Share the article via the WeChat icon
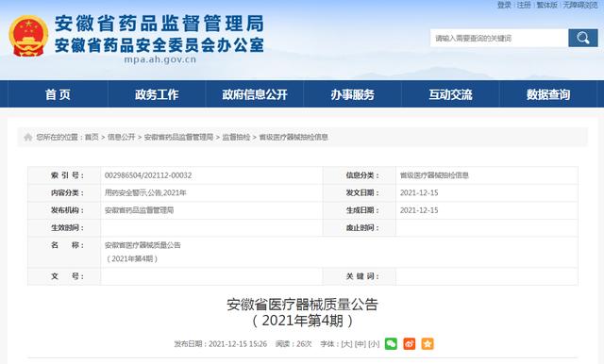 [x=391, y=343]
